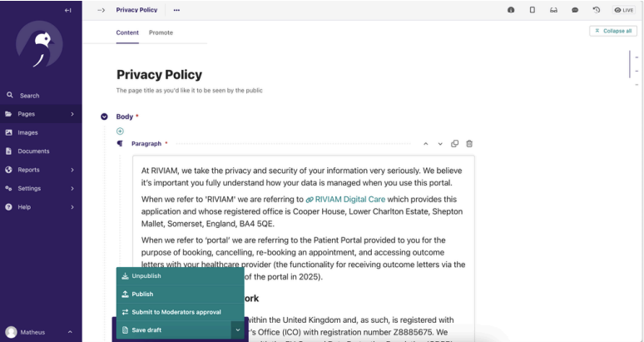
Task: Open the page info status panel icon
Action: point(510,10)
